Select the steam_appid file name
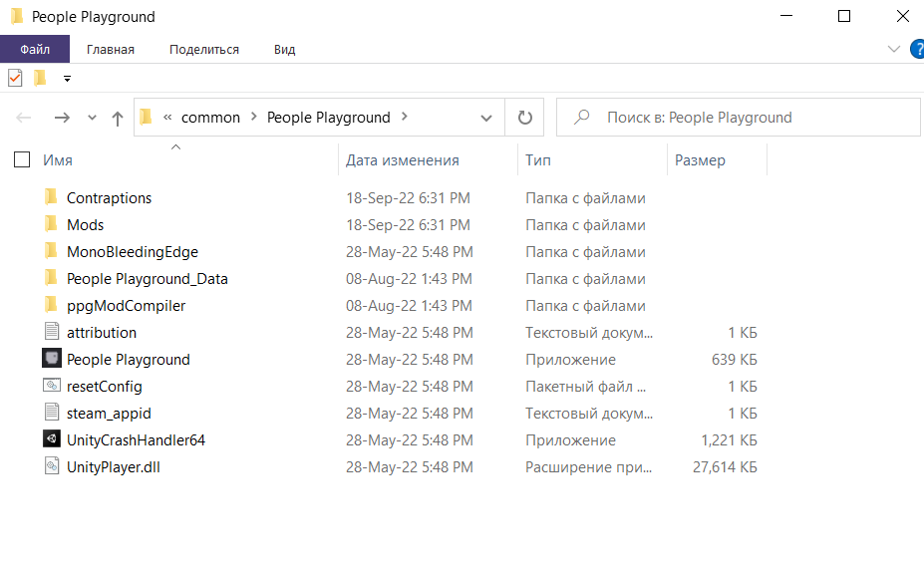 [109, 414]
